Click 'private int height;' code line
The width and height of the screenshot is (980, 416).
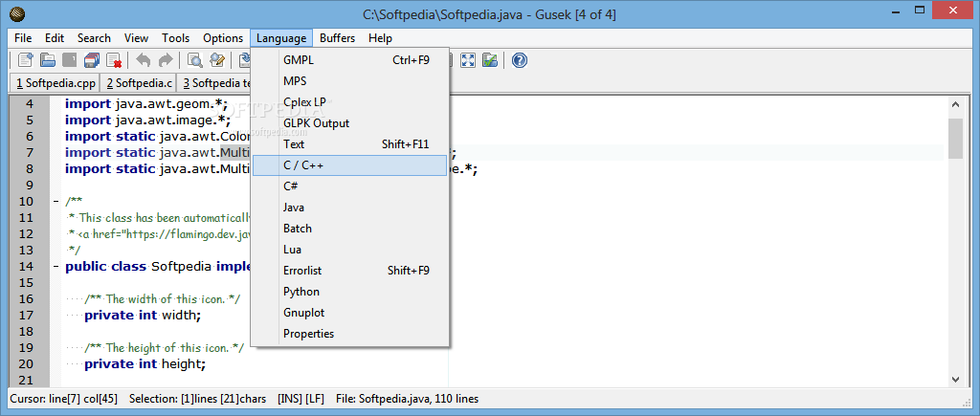[145, 364]
